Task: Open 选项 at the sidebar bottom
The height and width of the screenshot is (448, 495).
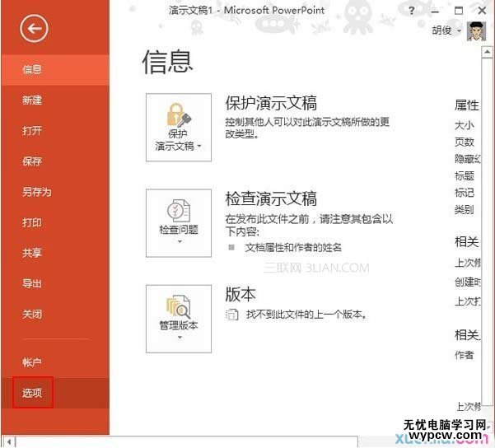Action: click(55, 393)
